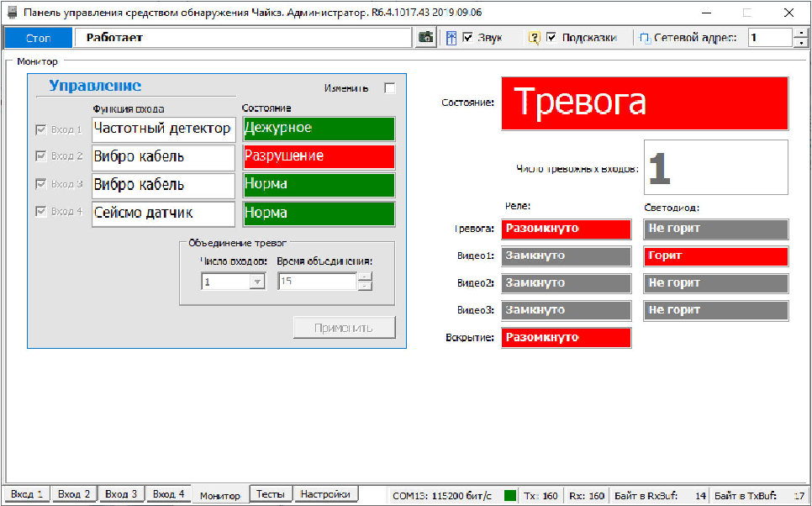Screen dimensions: 812x506
Task: Click the green COM port status indicator
Action: click(510, 496)
